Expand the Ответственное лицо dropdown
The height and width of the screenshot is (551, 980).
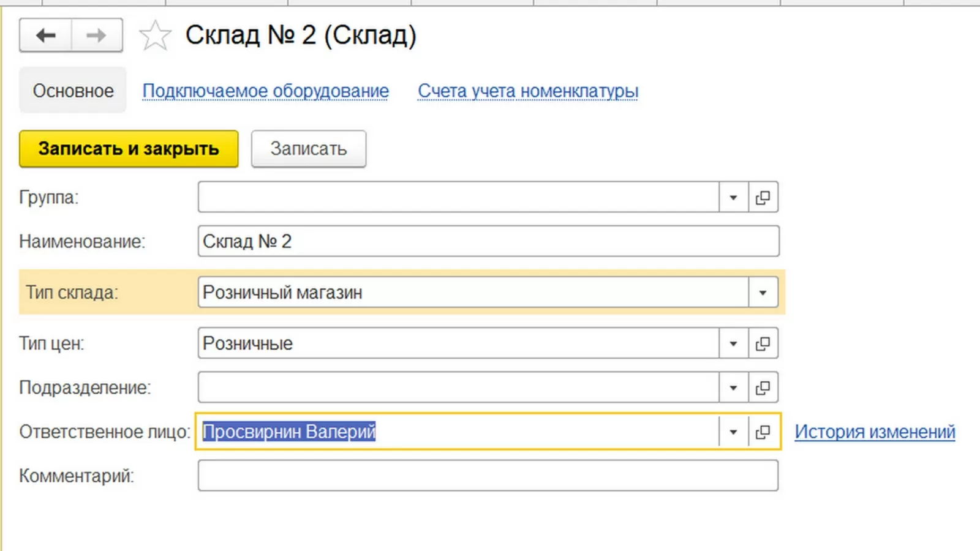733,432
